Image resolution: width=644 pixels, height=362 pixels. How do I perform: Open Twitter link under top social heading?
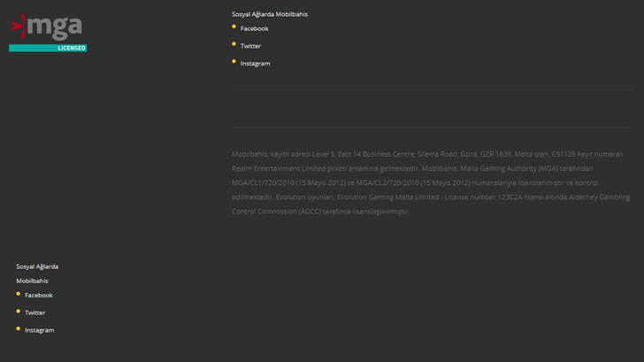pos(250,46)
